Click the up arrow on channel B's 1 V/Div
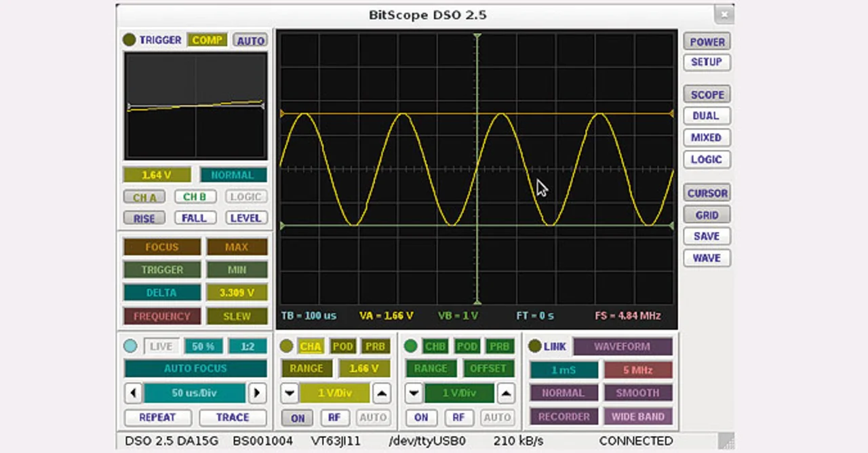 (x=505, y=393)
